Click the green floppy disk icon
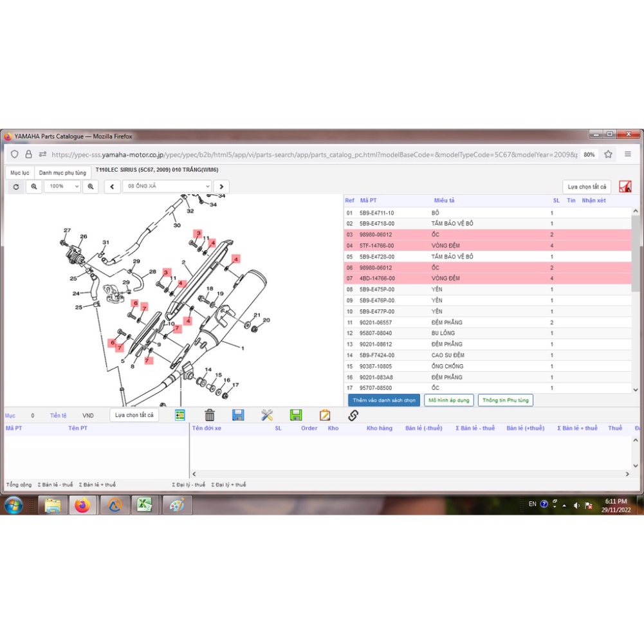Viewport: 644px width, 644px height. pyautogui.click(x=296, y=416)
